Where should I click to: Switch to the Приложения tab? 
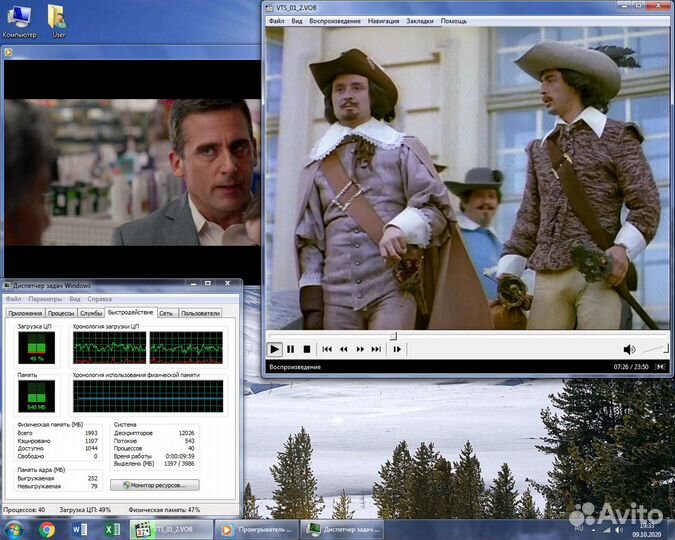25,313
